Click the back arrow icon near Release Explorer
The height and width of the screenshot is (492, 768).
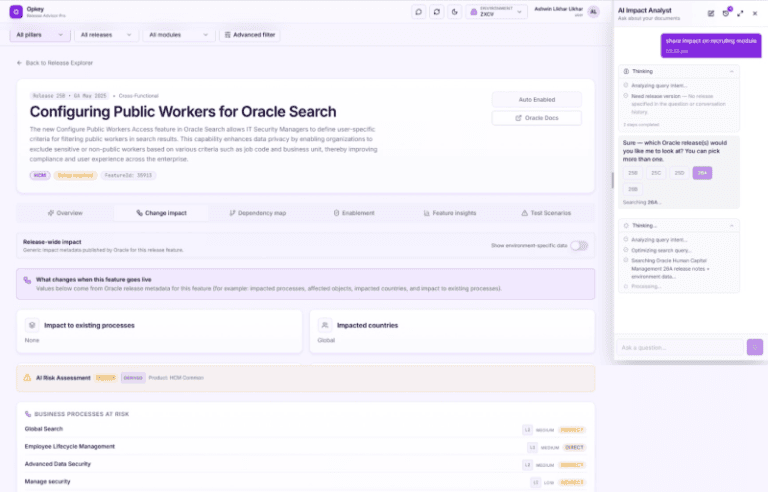click(20, 63)
